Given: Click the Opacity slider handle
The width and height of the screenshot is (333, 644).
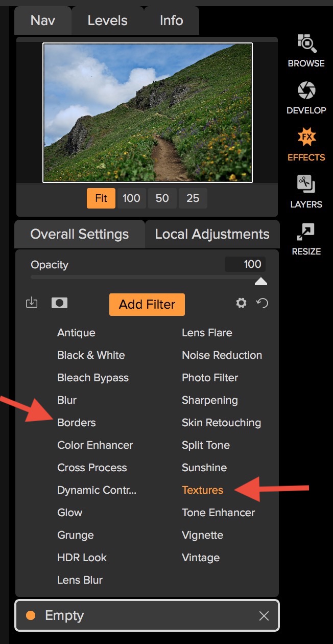Looking at the screenshot, I should coord(261,281).
